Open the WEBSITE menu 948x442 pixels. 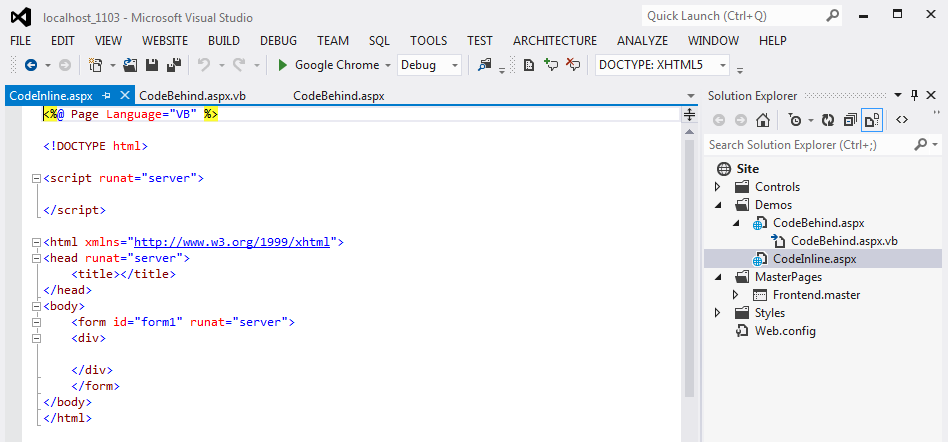pos(165,41)
